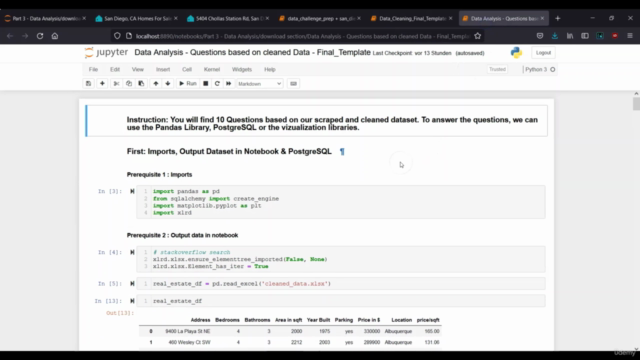Click the pilcrow anchor link beside the First heading
Image resolution: width=640 pixels, height=360 pixels.
point(342,152)
